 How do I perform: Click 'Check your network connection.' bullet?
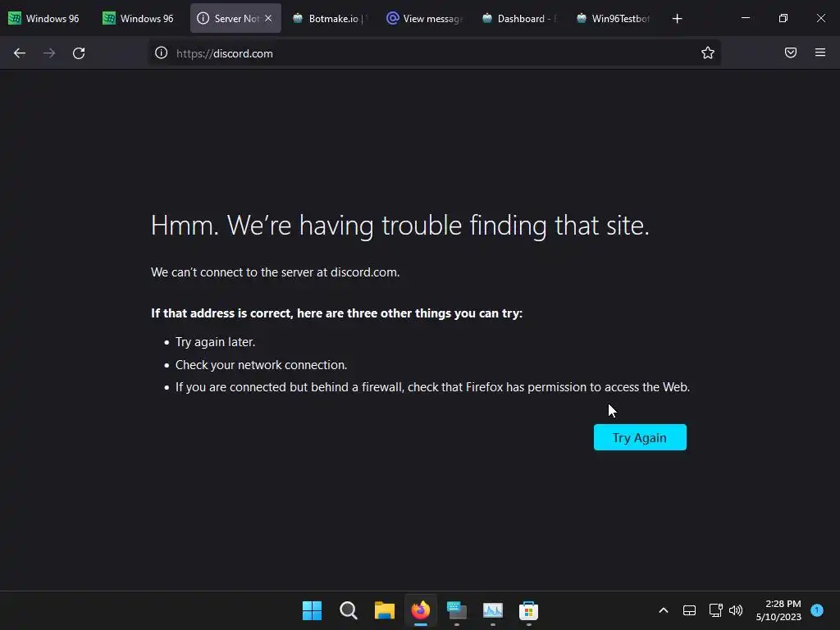262,365
